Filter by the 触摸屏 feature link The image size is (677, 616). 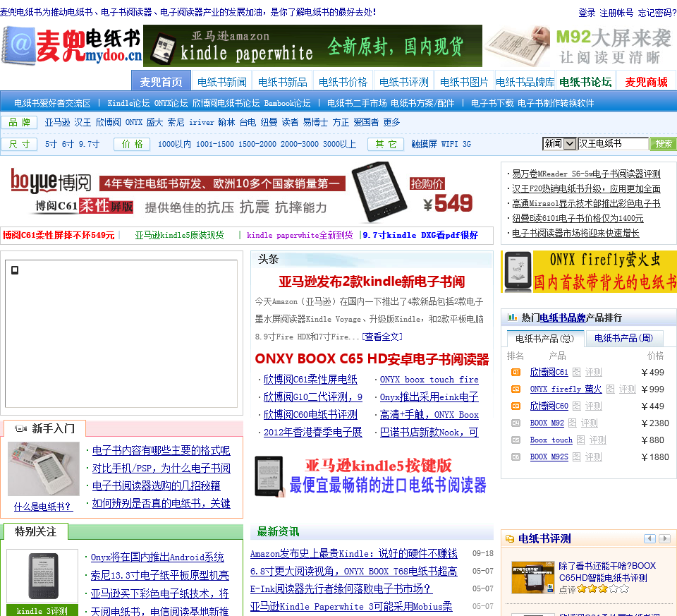coord(424,144)
